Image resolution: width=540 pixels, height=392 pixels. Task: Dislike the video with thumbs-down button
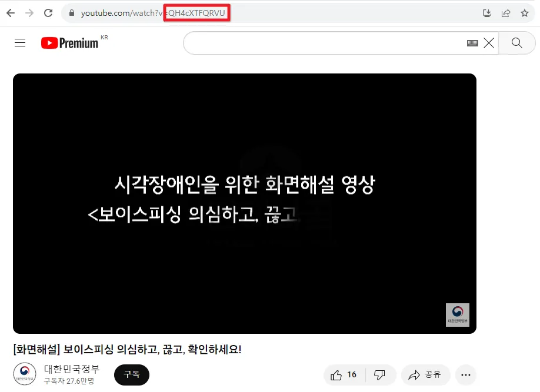click(x=379, y=374)
